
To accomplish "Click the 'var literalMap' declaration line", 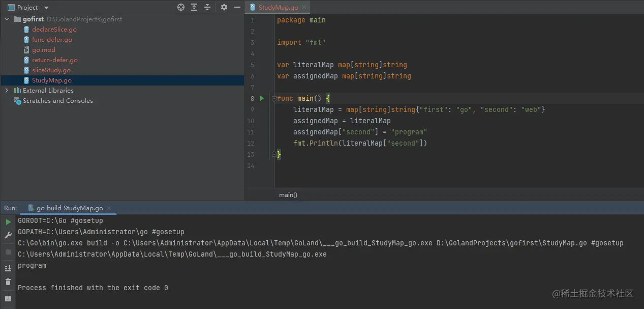I will click(x=342, y=65).
